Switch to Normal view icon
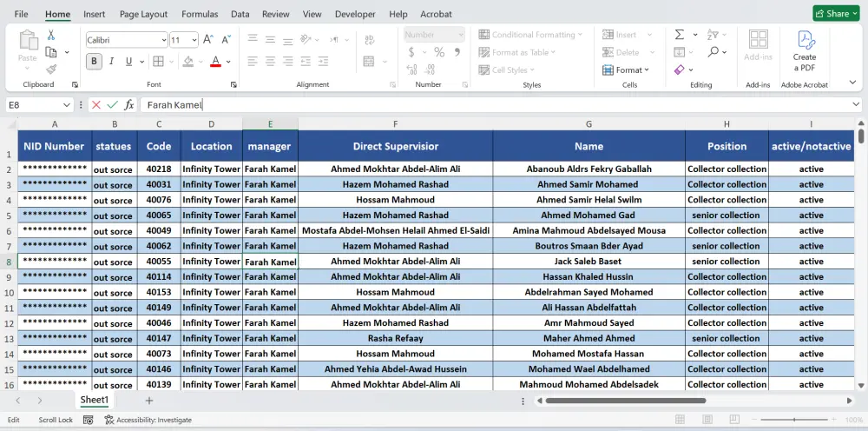The height and width of the screenshot is (431, 868). [x=680, y=420]
